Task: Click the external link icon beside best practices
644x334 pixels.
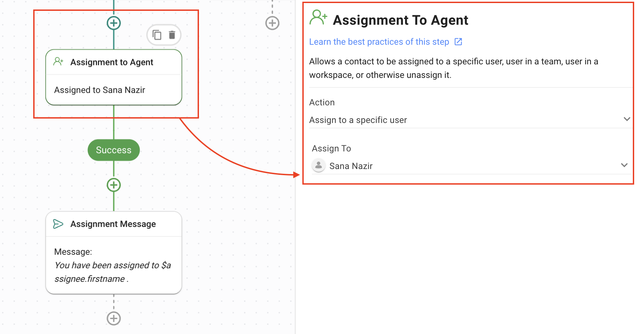Action: (x=458, y=42)
